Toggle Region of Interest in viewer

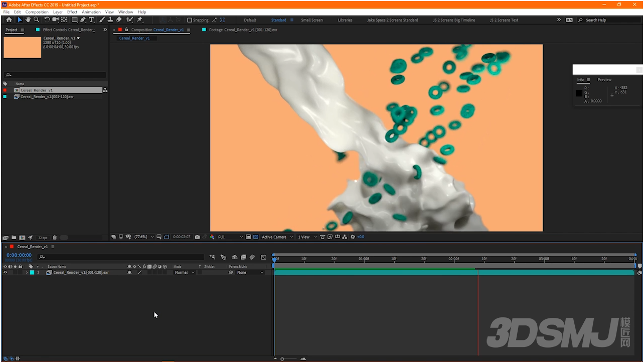[x=248, y=237]
